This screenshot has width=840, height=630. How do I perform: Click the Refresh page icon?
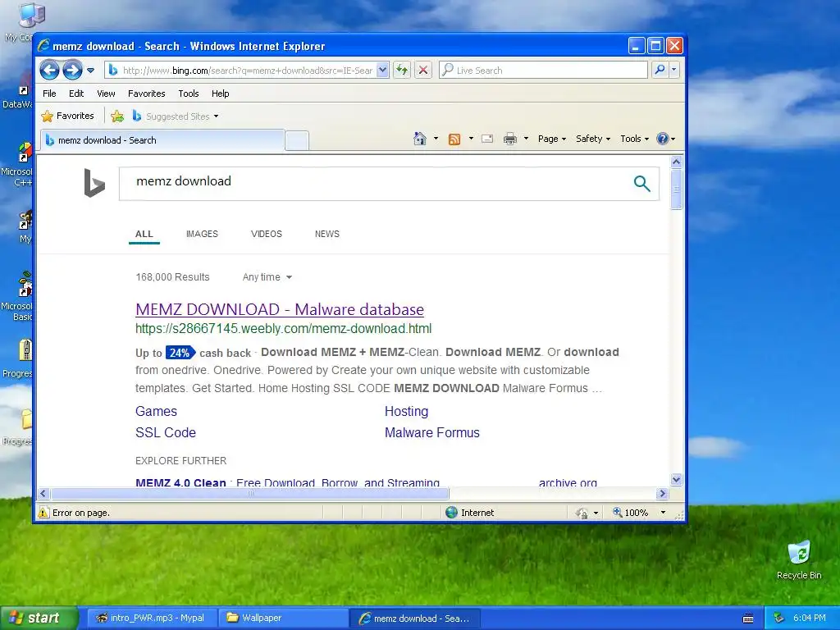tap(402, 71)
